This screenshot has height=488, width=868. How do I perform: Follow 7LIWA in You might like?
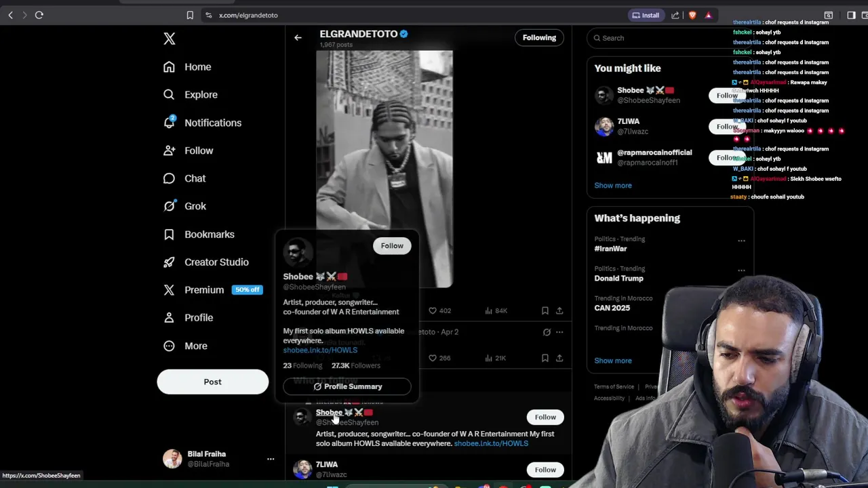pyautogui.click(x=726, y=127)
